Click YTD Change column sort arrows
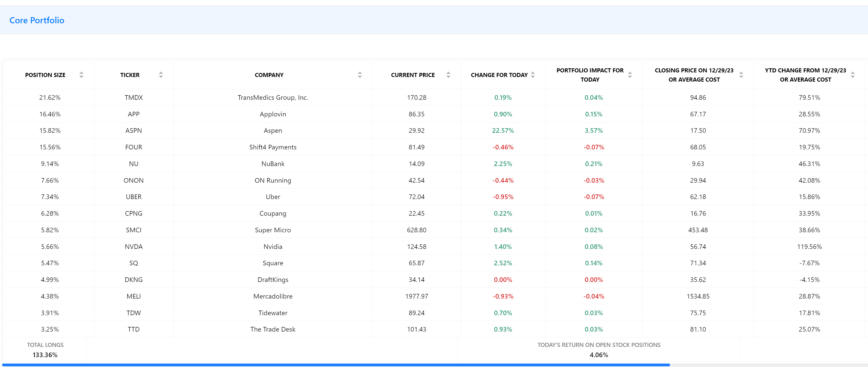 click(x=852, y=75)
